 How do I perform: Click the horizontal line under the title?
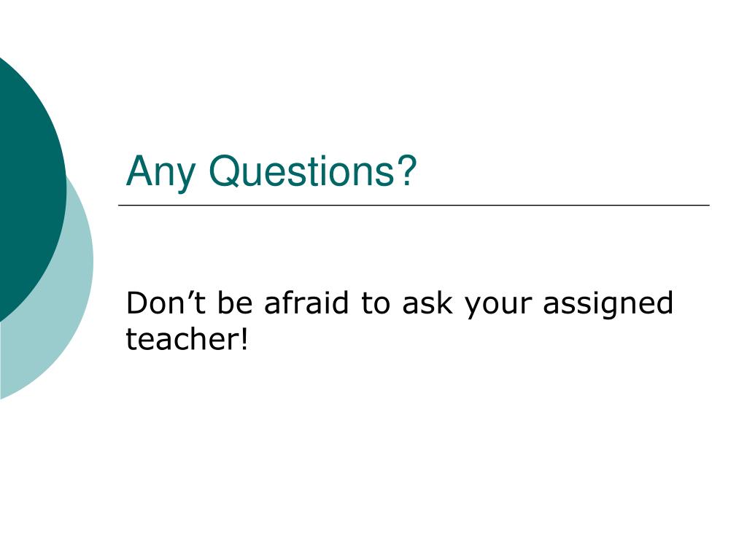pyautogui.click(x=414, y=205)
